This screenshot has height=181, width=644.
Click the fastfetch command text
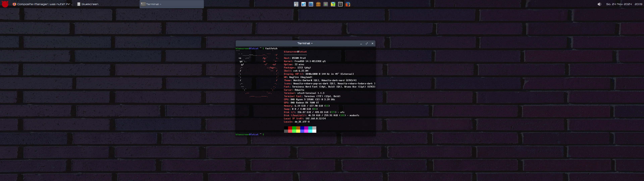tap(271, 48)
